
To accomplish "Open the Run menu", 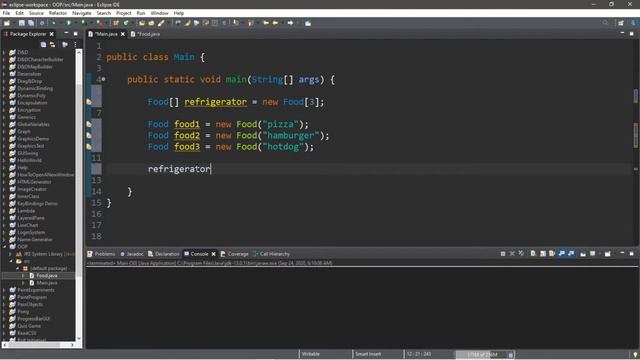I will [x=141, y=13].
